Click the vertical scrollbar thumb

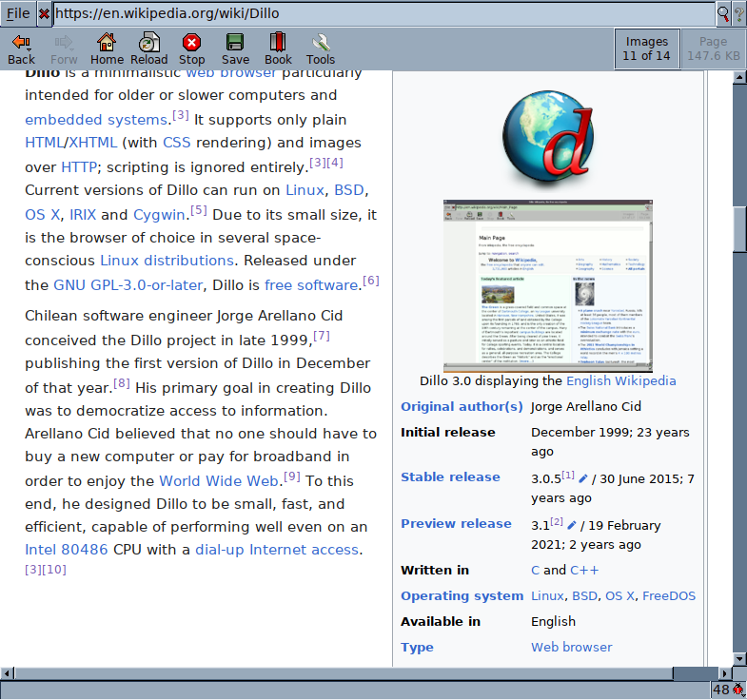[x=739, y=229]
